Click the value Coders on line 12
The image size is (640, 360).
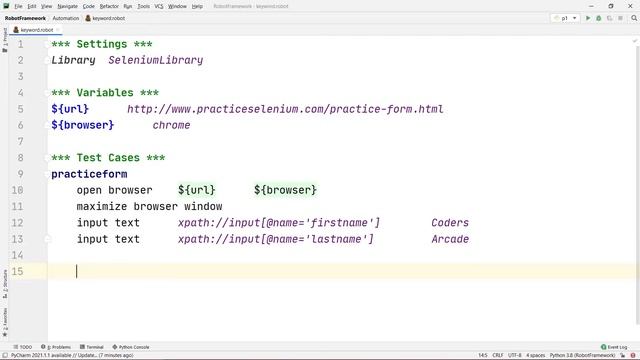(450, 223)
